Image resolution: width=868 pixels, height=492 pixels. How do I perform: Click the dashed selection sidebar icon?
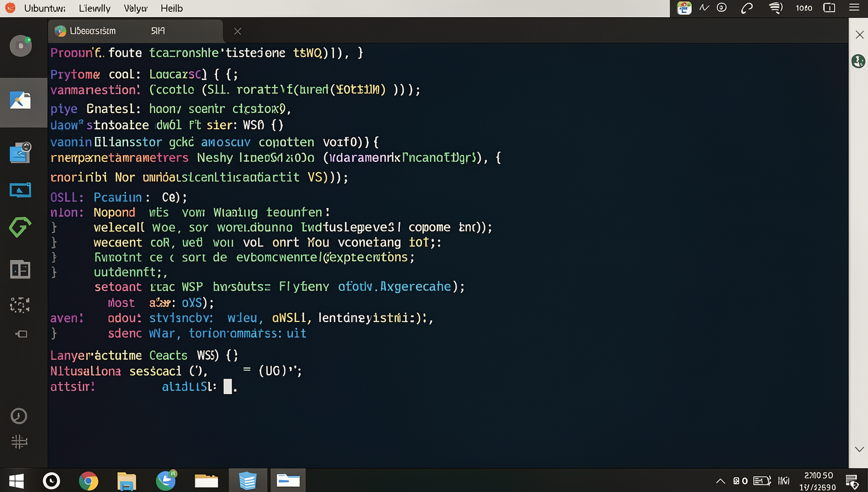pyautogui.click(x=20, y=305)
